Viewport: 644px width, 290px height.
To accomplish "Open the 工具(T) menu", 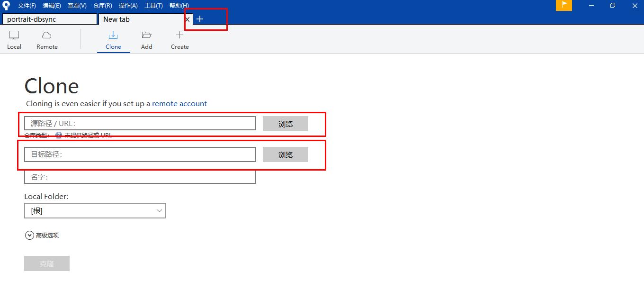I will tap(153, 6).
